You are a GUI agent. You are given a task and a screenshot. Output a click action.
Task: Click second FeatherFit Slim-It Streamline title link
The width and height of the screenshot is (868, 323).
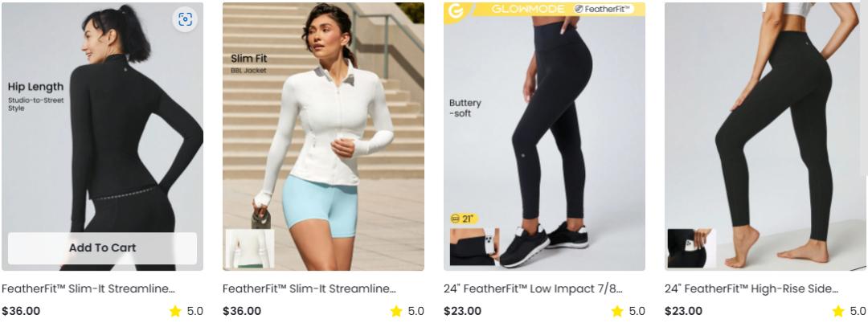[x=309, y=288]
